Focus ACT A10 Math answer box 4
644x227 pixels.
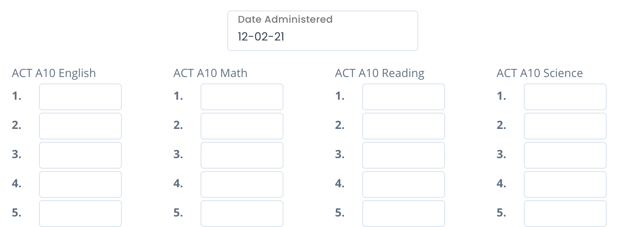(x=242, y=184)
